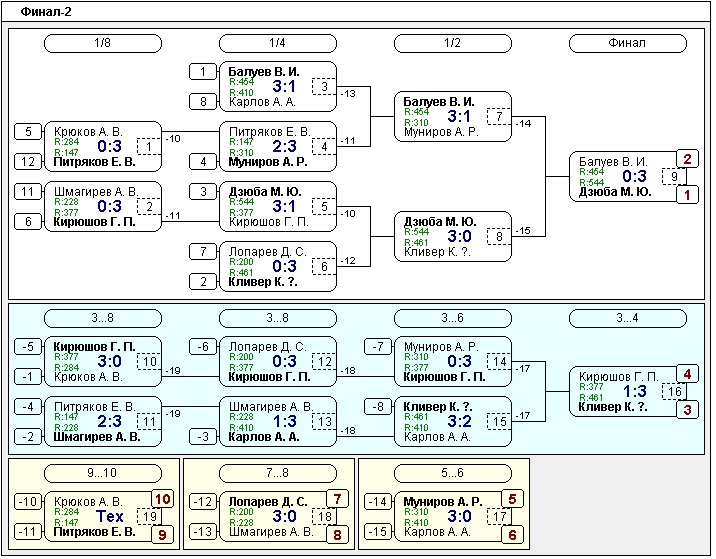Click winner Дзюба М. Ю. in the final
The image size is (716, 559).
tap(615, 192)
